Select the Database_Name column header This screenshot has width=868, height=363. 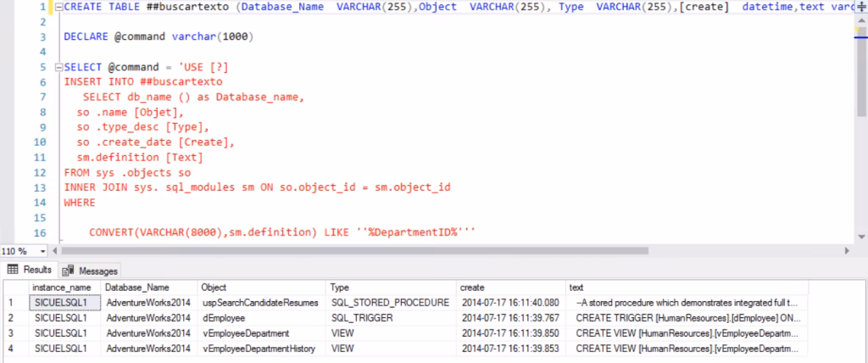[149, 288]
